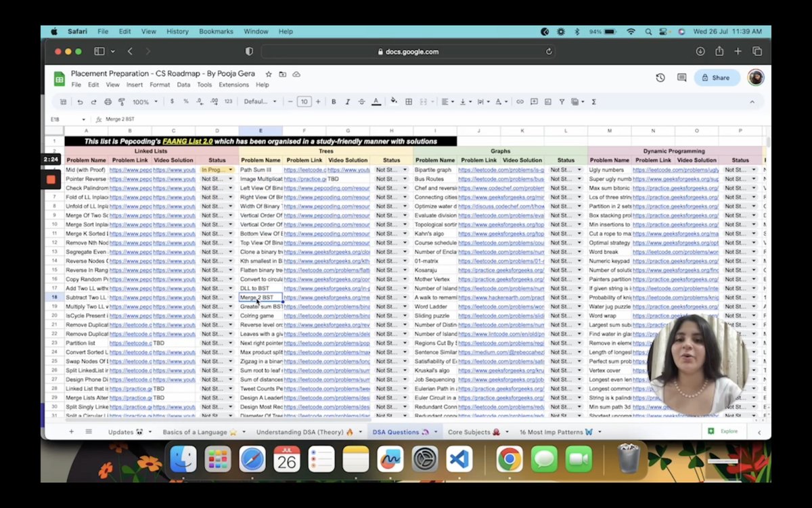Create a filter with funnel icon
This screenshot has width=812, height=508.
[562, 102]
